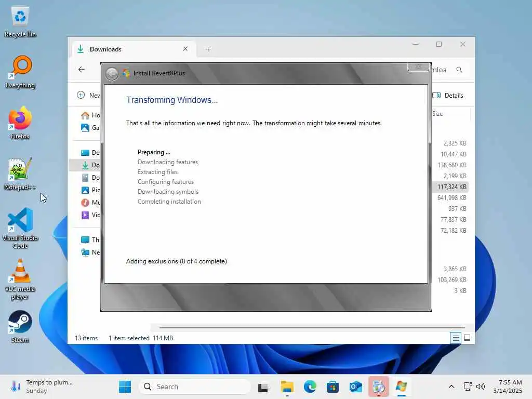
Task: Click the Revert8Plus installer title icon
Action: pos(126,73)
